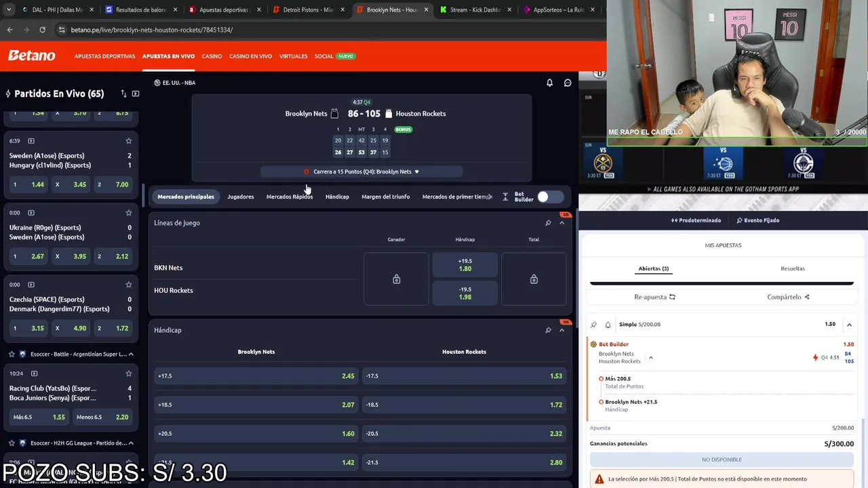Favorite the Czechia vs Denmark esports match
Viewport: 868px width, 488px height.
[128, 285]
